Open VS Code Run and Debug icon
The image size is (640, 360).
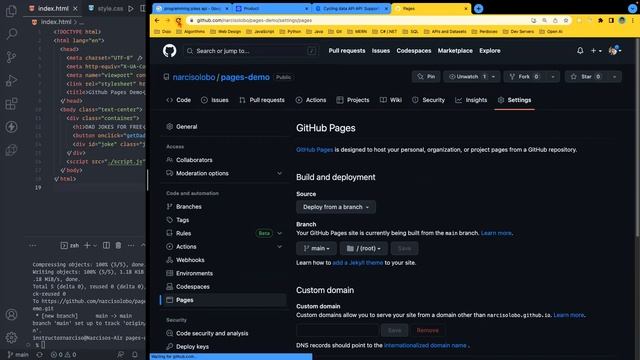11,80
